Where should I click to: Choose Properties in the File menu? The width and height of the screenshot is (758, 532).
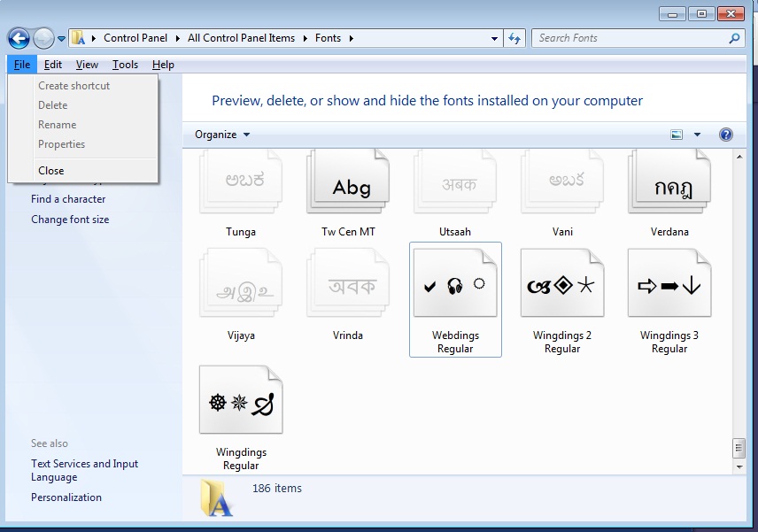pyautogui.click(x=83, y=144)
